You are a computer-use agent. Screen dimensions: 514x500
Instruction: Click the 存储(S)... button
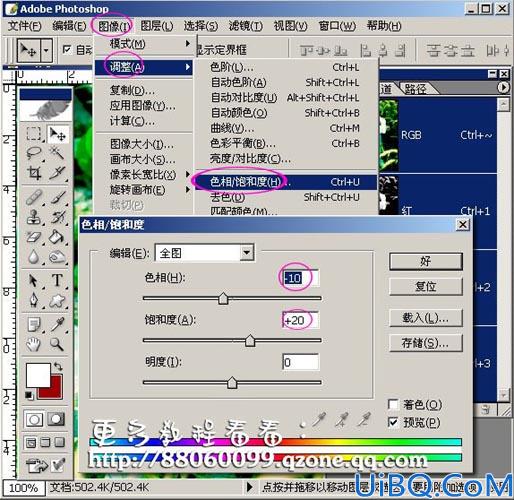[426, 342]
